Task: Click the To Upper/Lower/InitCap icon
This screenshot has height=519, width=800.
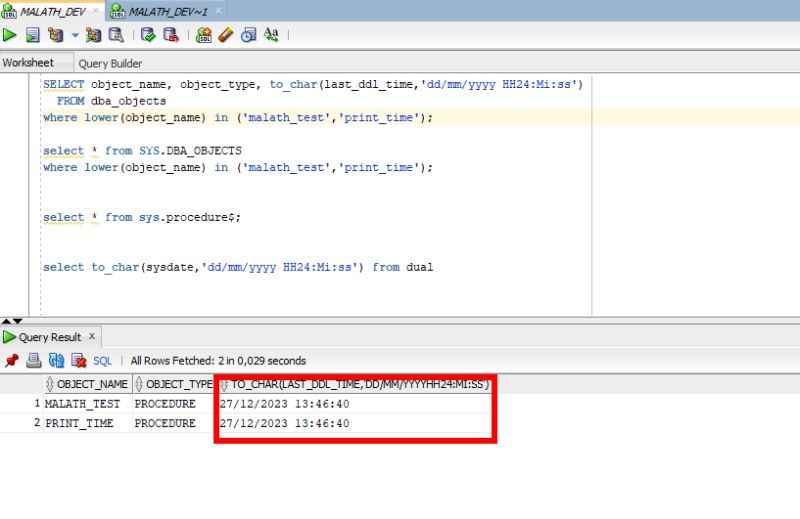Action: click(271, 35)
